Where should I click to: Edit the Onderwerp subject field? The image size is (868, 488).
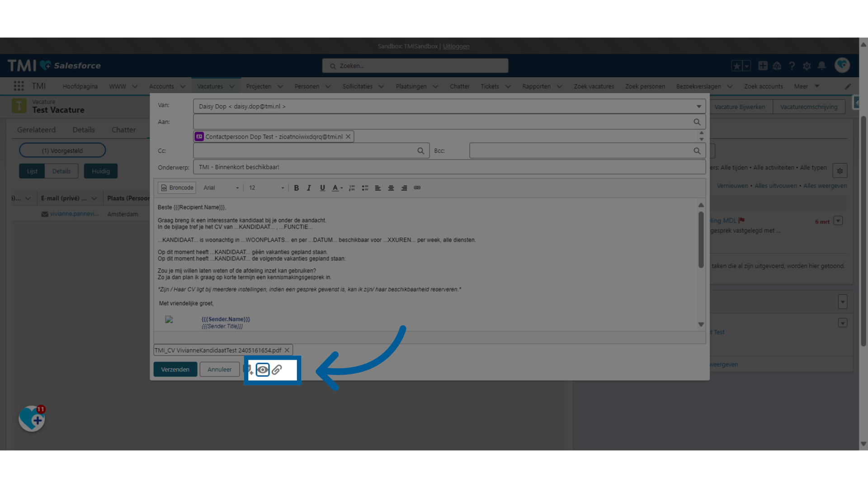(449, 167)
